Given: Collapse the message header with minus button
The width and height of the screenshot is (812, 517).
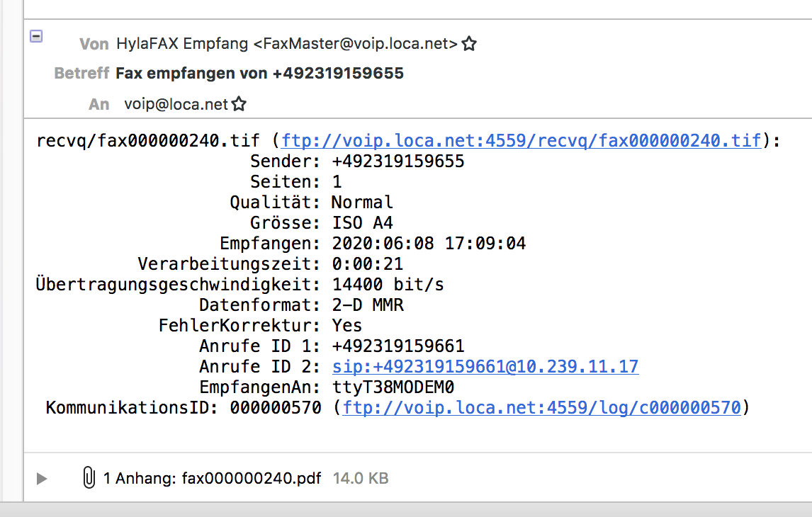Looking at the screenshot, I should click(36, 36).
